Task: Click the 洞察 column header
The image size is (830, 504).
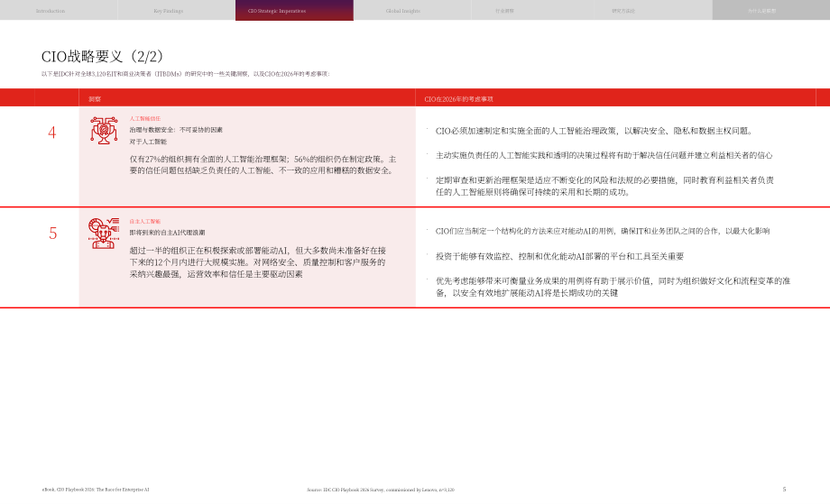Action: (x=95, y=99)
